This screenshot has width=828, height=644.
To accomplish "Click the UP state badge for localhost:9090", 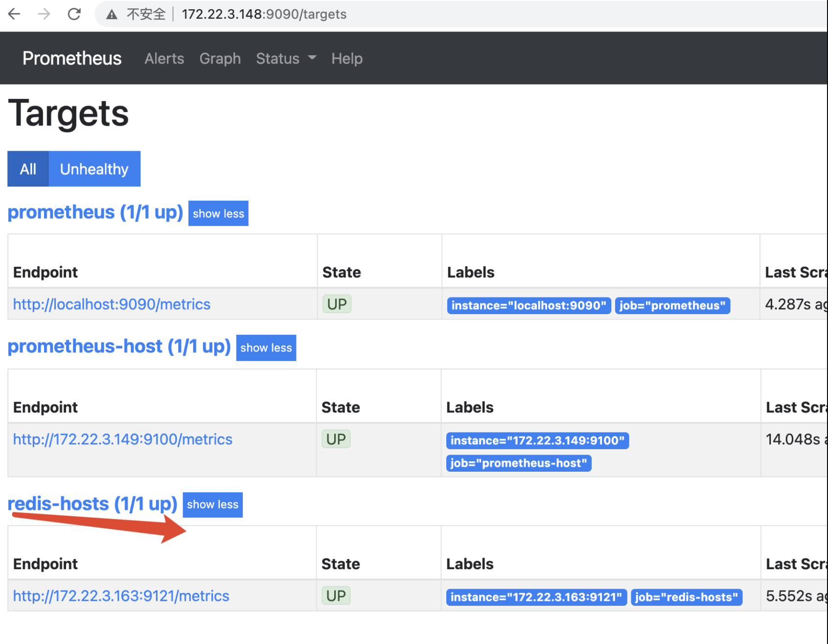I will [x=337, y=304].
